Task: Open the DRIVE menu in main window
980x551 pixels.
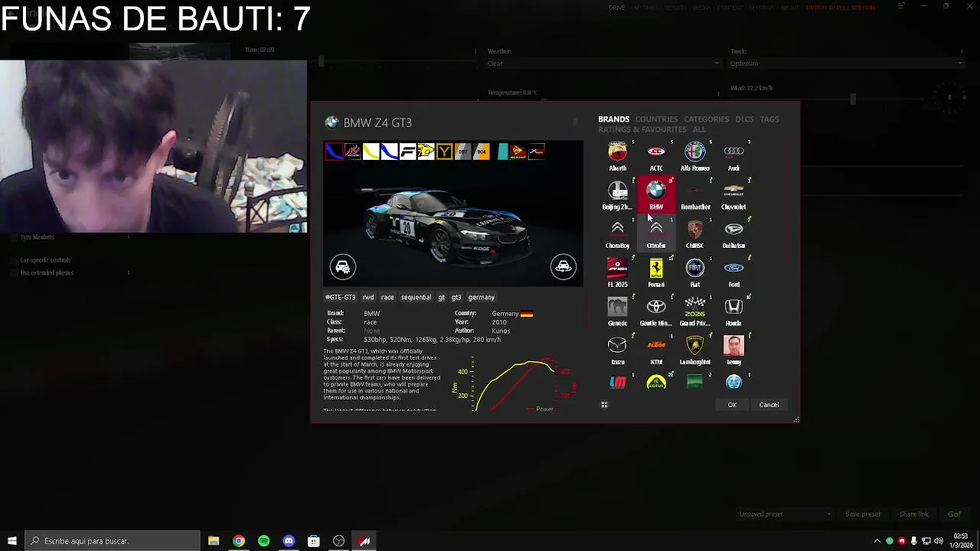Action: (x=617, y=8)
